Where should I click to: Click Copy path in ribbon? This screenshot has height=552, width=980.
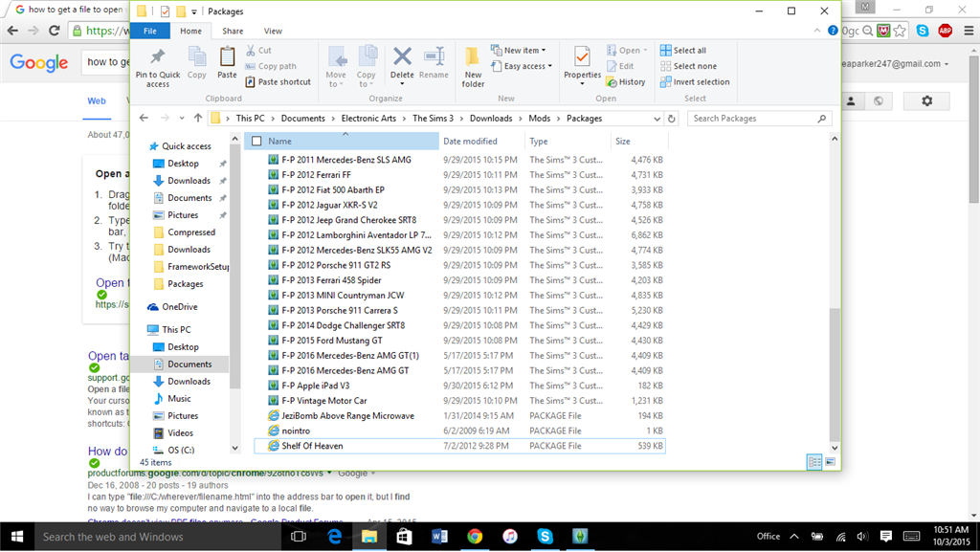pyautogui.click(x=271, y=66)
